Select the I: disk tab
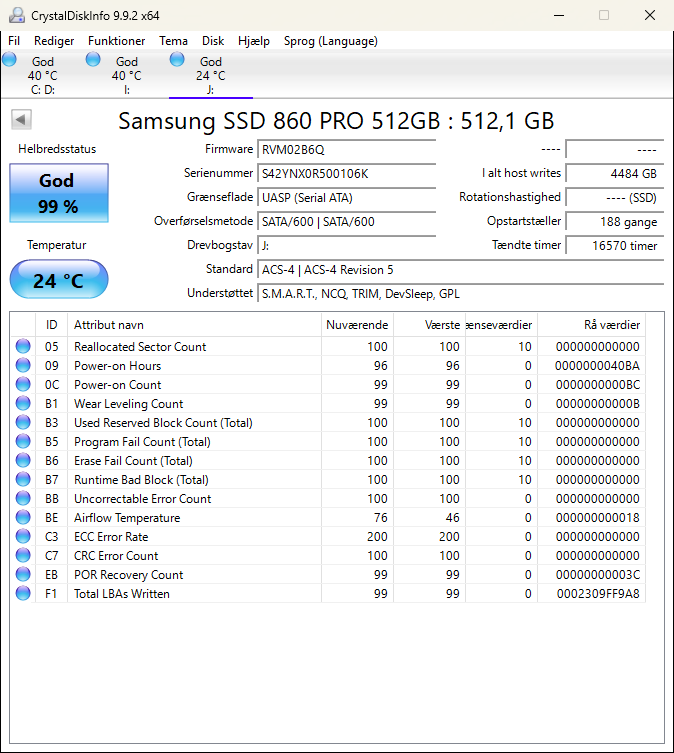Viewport: 674px width, 753px height. coord(127,75)
